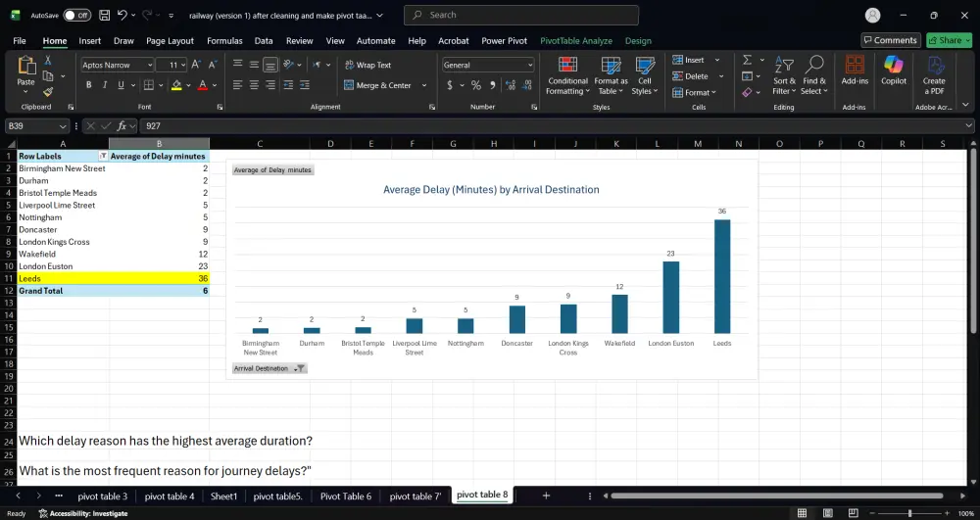Switch to Page Break Preview icon
Image resolution: width=980 pixels, height=520 pixels.
coord(854,513)
